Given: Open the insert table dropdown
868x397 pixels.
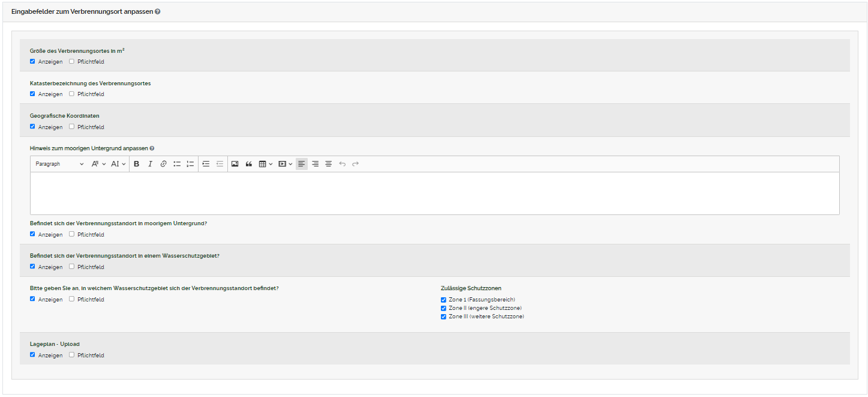Looking at the screenshot, I should 265,164.
